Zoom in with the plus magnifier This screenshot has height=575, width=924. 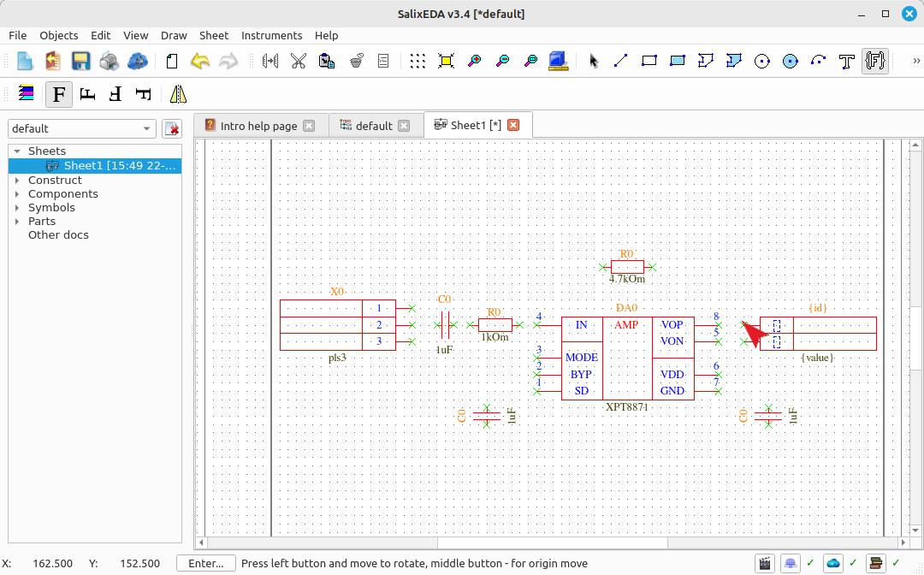[x=474, y=62]
